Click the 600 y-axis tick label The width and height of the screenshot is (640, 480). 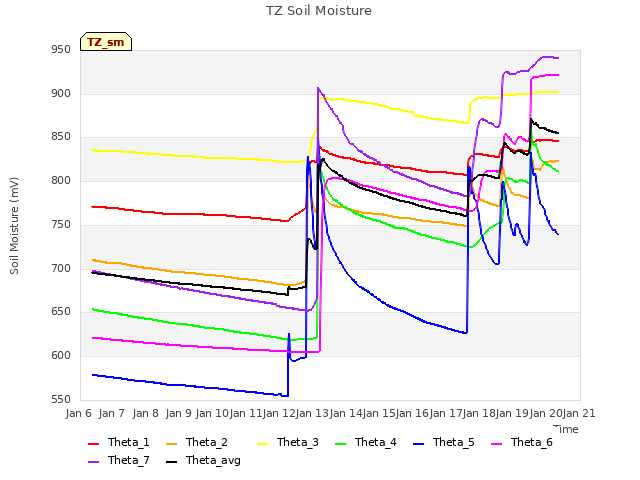[x=61, y=356]
